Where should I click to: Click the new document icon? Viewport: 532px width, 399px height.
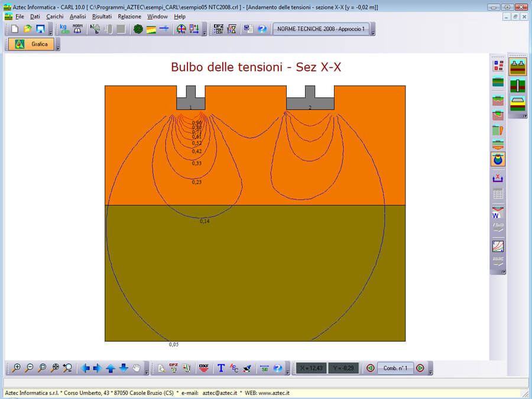coord(15,29)
